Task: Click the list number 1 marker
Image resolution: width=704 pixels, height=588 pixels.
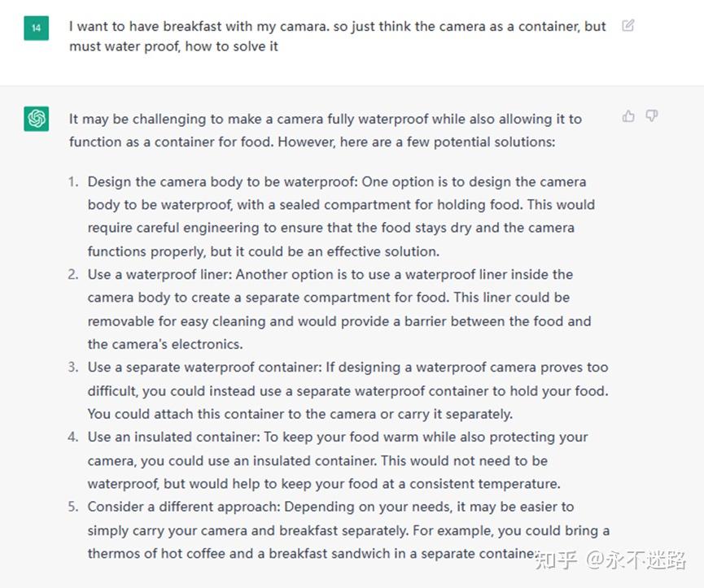Action: pyautogui.click(x=73, y=181)
